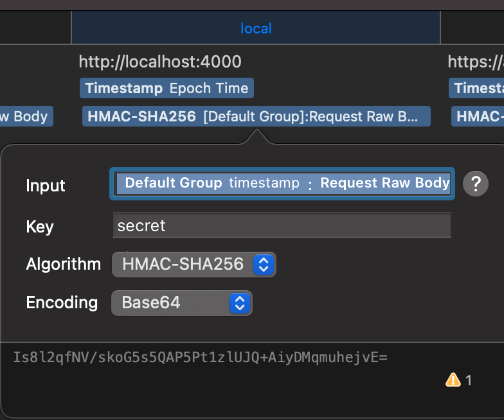Screen dimensions: 504x420
Task: Click the https:// value in right column
Action: pos(476,62)
